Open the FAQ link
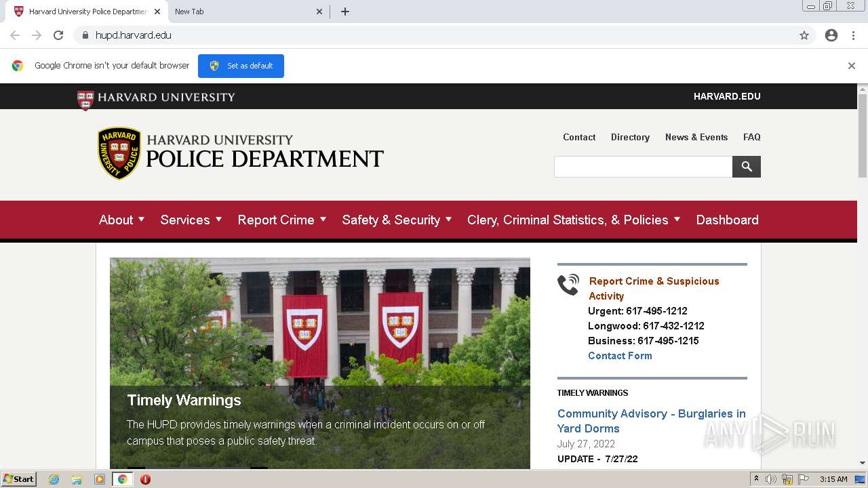Image resolution: width=868 pixels, height=488 pixels. (752, 137)
